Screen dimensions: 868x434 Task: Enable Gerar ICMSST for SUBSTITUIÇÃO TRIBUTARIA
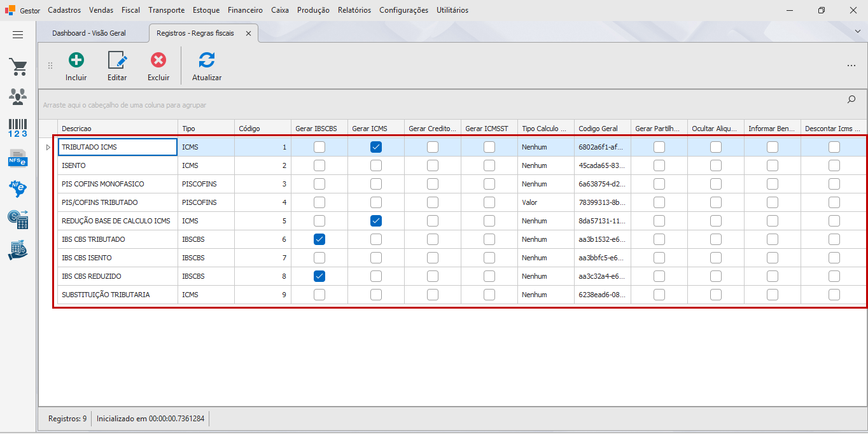click(489, 295)
